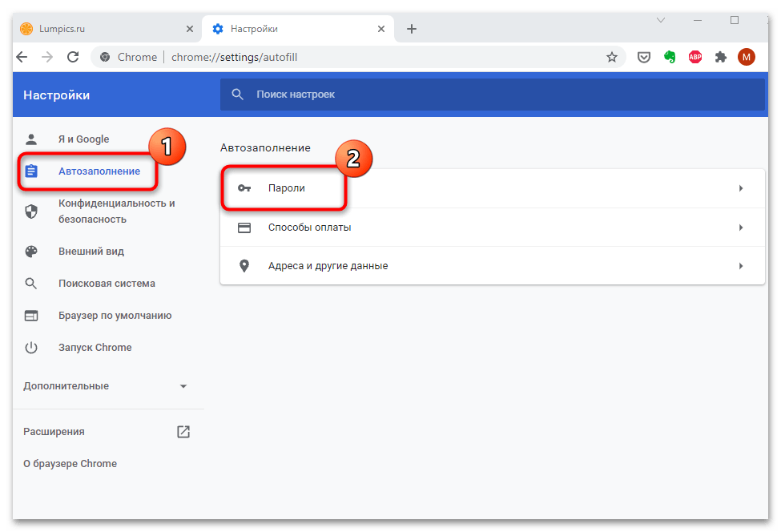Open Поисковая система settings
This screenshot has width=781, height=532.
click(107, 284)
